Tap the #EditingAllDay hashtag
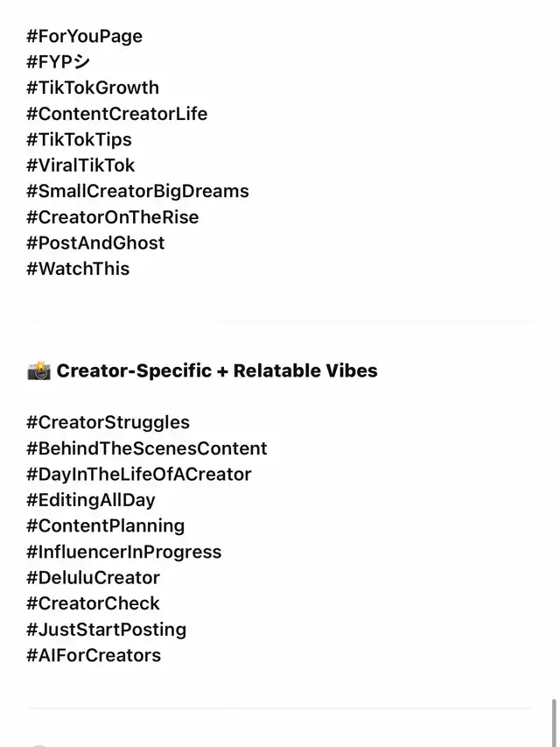560x747 pixels. point(91,500)
